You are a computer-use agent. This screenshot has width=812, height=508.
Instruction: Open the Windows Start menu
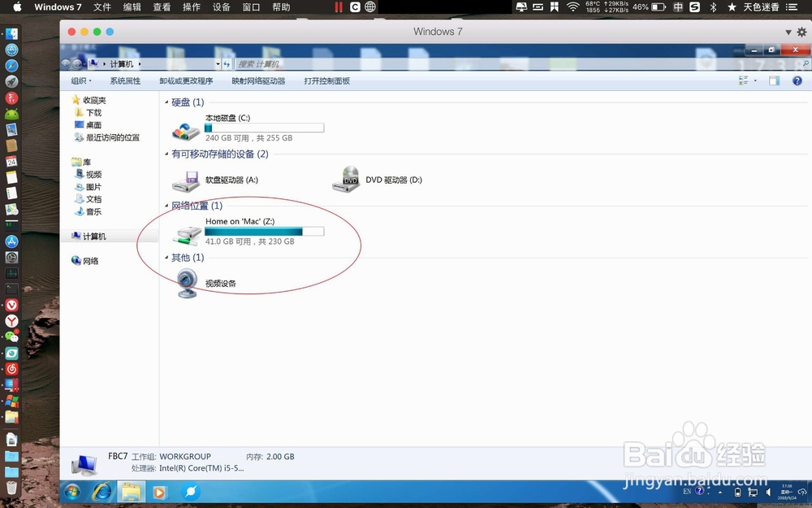click(x=72, y=492)
